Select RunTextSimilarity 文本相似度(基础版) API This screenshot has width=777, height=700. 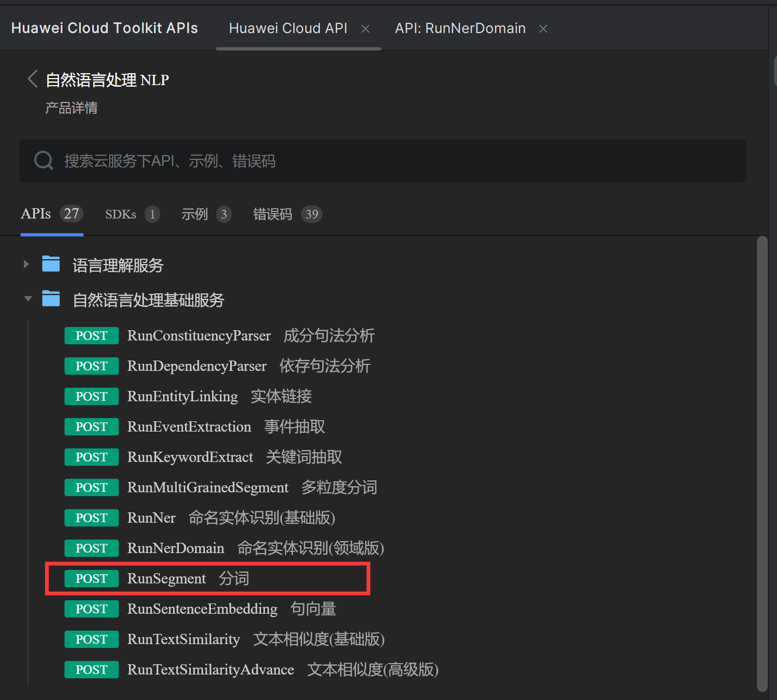tap(224, 639)
